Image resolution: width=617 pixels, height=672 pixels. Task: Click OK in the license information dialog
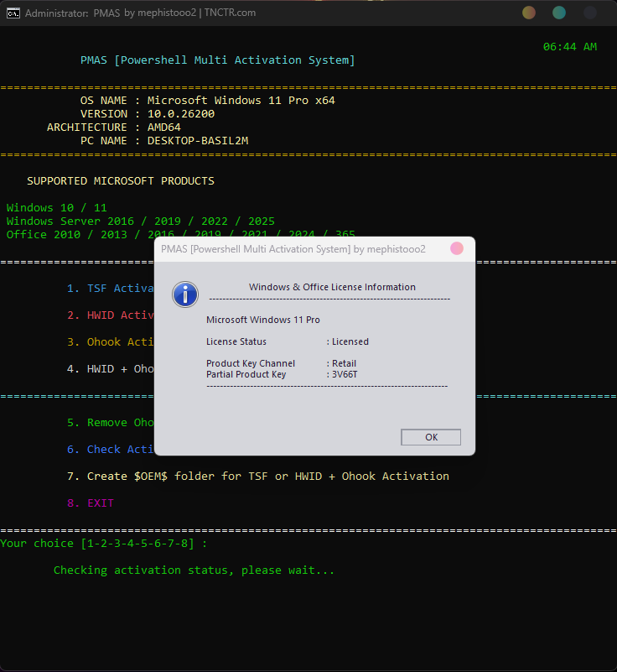pos(431,437)
